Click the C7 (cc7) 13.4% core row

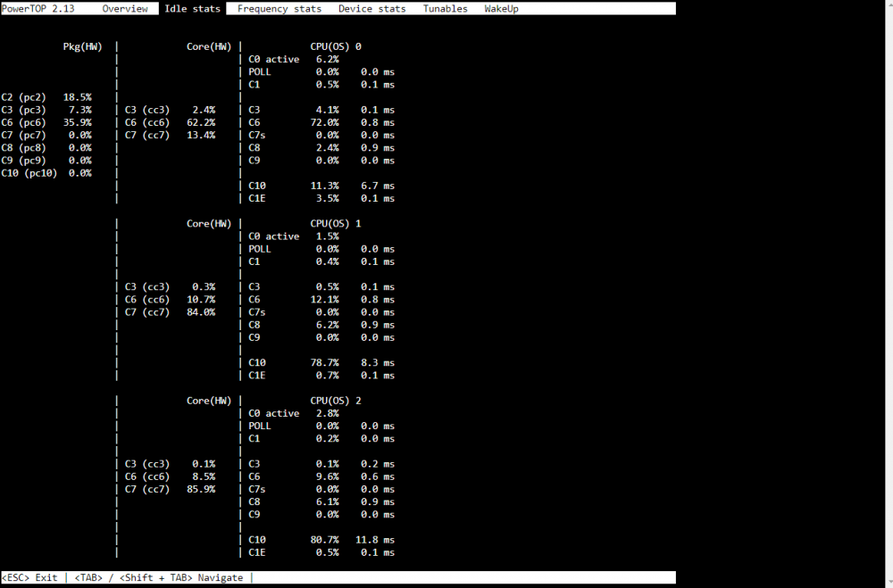pyautogui.click(x=170, y=135)
